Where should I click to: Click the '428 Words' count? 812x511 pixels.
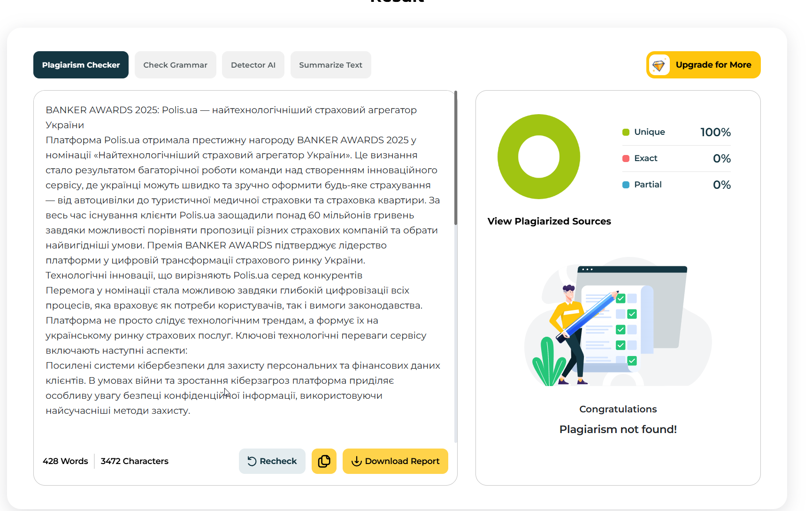(65, 461)
